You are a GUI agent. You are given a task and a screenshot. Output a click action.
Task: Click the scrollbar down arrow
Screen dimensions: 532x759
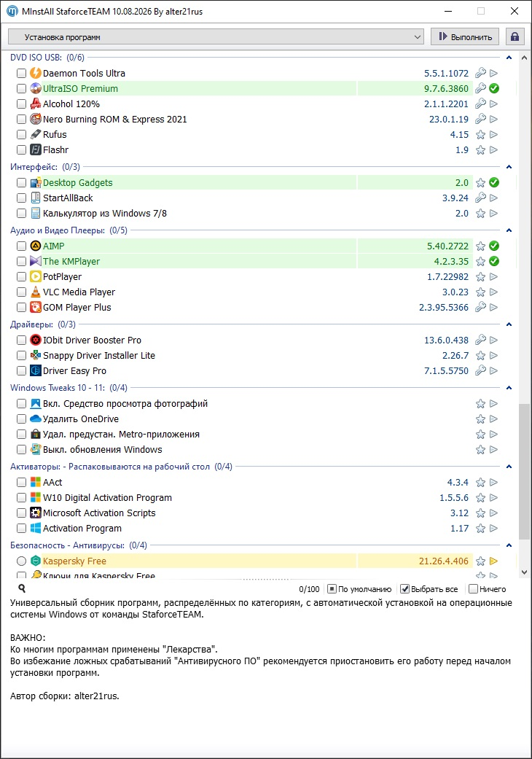click(x=524, y=572)
